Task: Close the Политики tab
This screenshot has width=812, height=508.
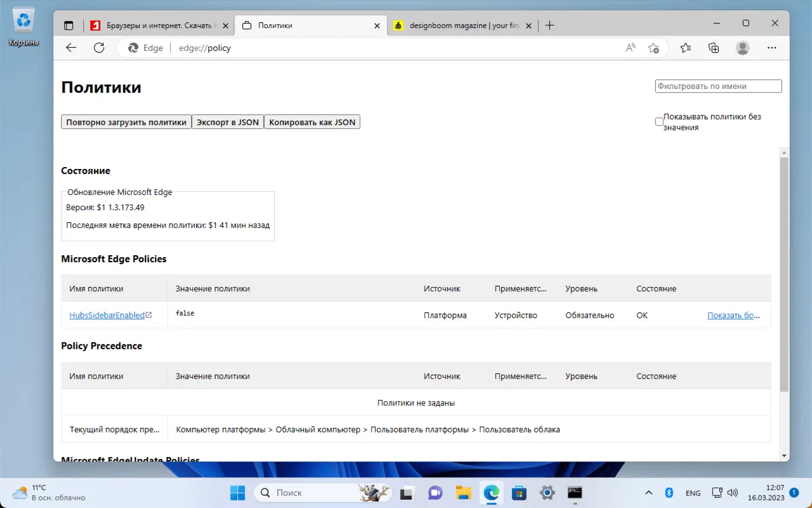Action: click(377, 26)
